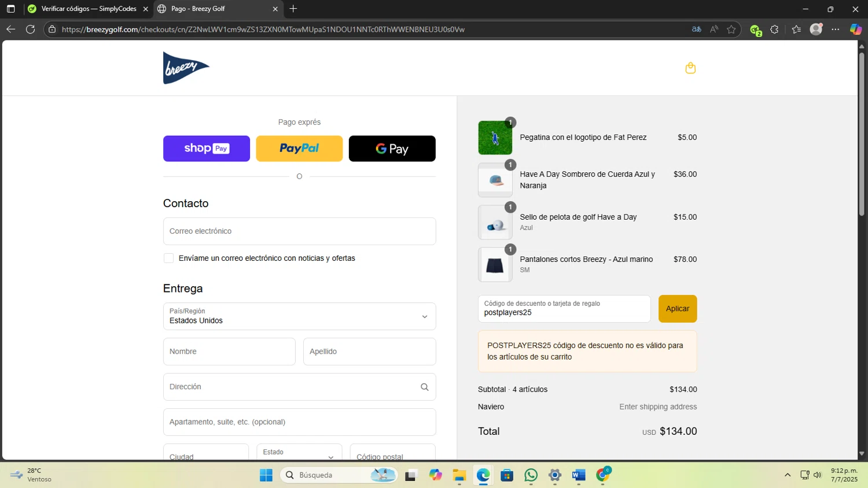Click the taskbar Búsqueda search box
868x488 pixels.
[339, 475]
